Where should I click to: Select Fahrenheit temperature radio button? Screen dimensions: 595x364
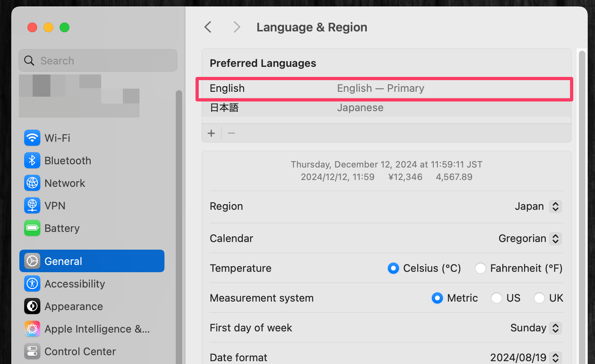click(480, 268)
